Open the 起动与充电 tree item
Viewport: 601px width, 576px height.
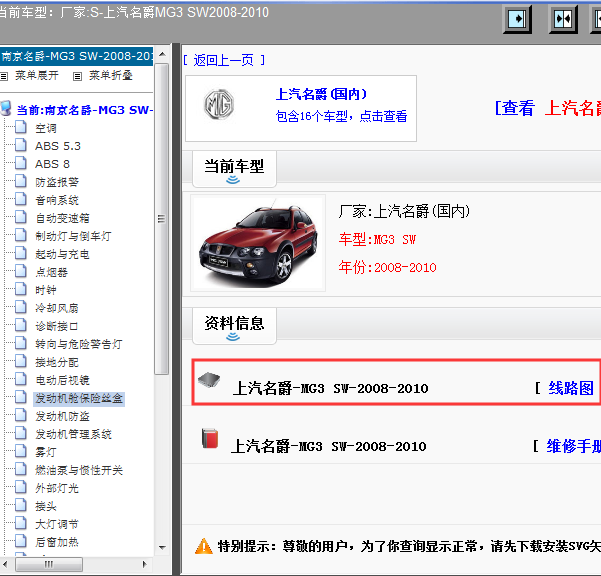pyautogui.click(x=62, y=254)
